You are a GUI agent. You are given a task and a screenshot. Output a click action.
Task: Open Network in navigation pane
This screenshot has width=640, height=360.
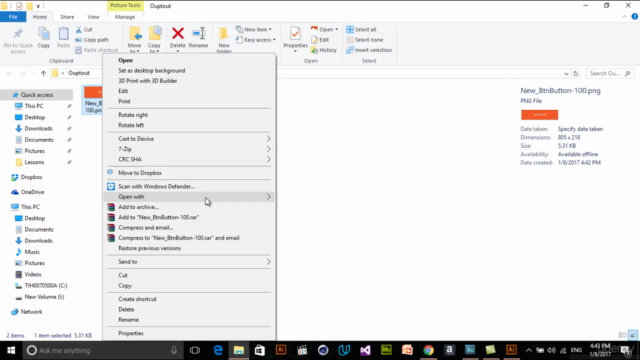[31, 312]
